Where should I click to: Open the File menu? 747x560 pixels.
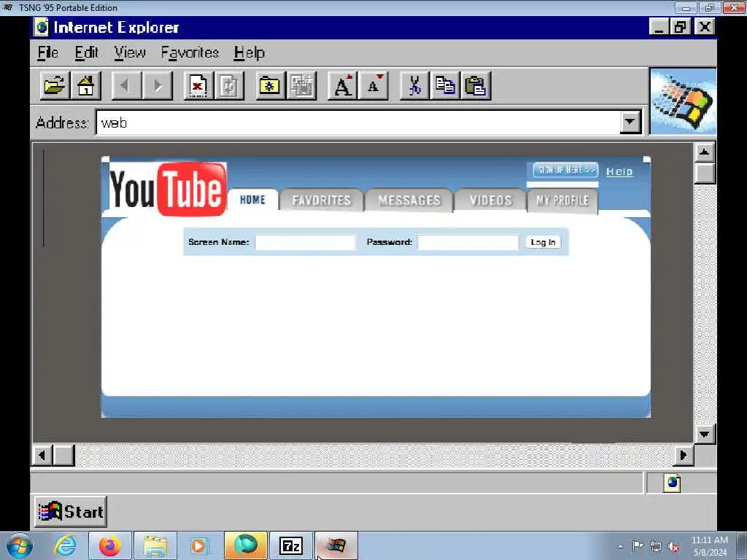47,52
